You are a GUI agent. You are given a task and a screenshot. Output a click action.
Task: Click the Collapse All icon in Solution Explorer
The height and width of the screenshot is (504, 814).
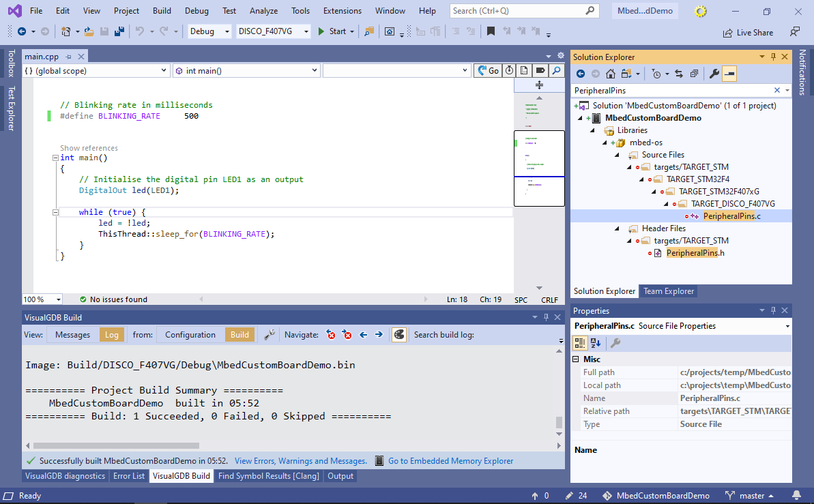pyautogui.click(x=694, y=74)
